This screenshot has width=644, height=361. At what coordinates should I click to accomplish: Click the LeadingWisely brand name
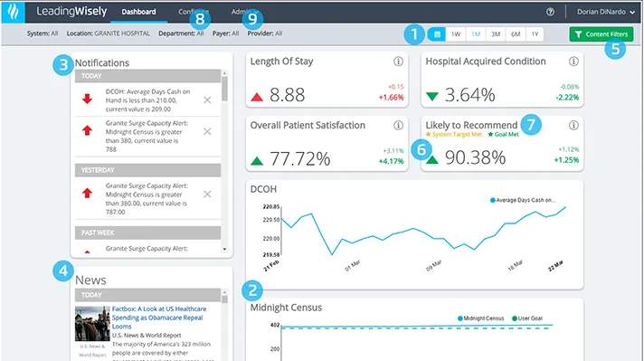tap(71, 12)
